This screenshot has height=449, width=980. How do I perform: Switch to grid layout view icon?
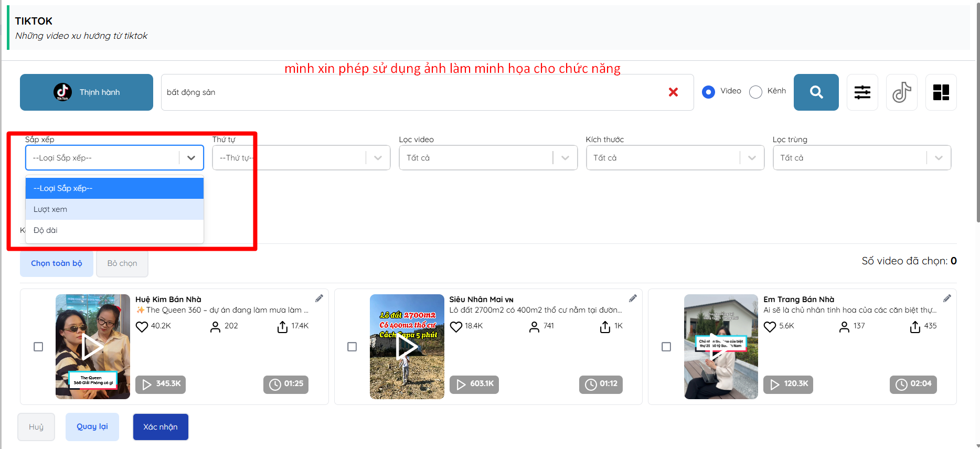coord(941,92)
